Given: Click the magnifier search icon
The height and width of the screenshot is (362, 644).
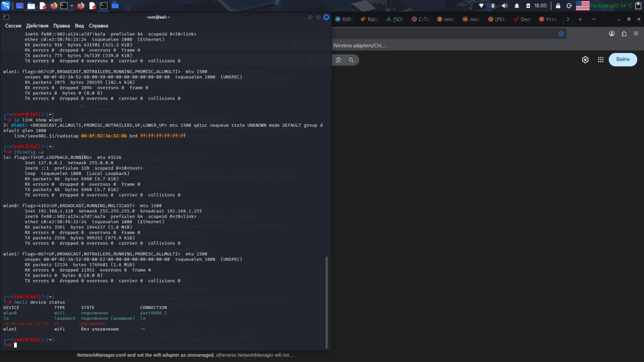Looking at the screenshot, I should [x=351, y=60].
